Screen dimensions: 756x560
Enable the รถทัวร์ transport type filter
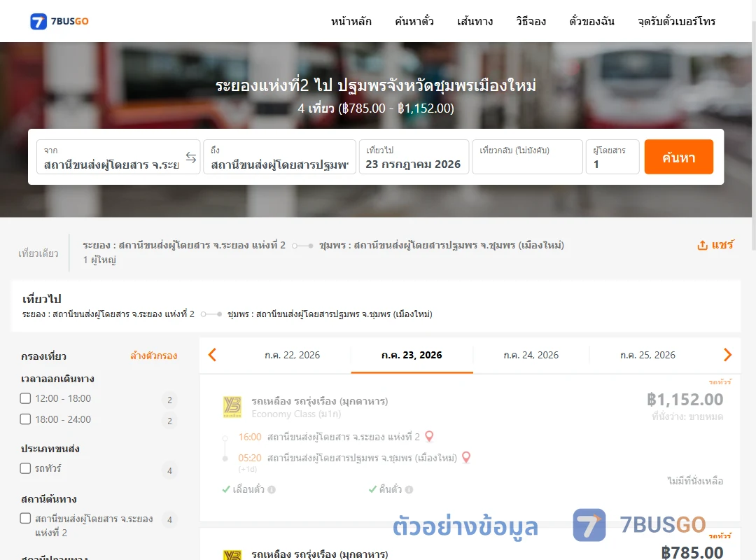[26, 468]
